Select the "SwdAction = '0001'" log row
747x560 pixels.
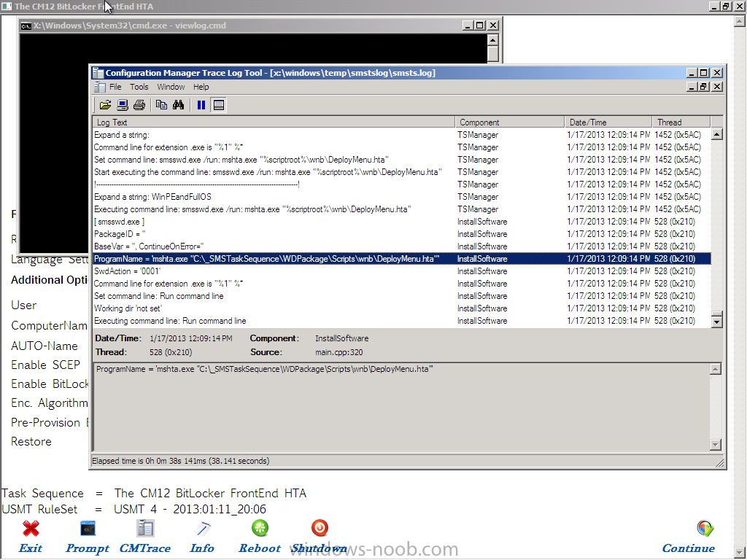[x=402, y=271]
